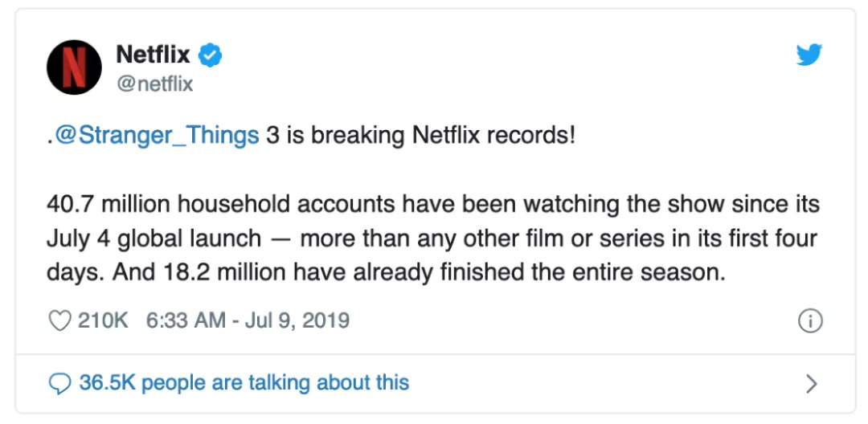
Task: Click the Netflix red N profile avatar
Action: [74, 67]
